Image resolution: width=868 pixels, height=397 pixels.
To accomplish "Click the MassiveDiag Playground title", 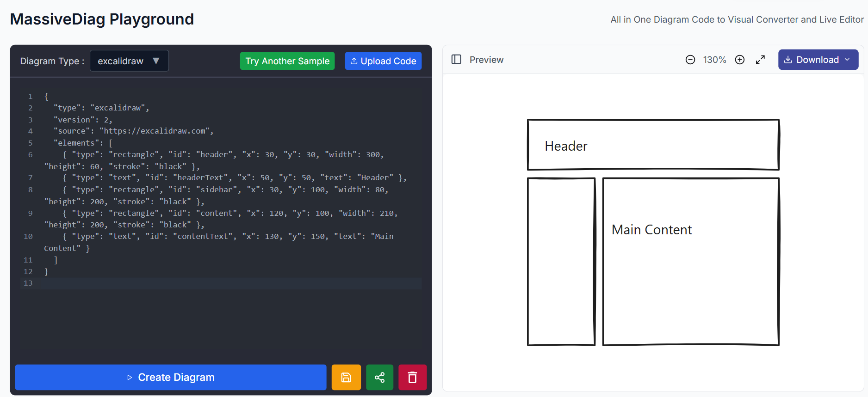I will click(102, 19).
